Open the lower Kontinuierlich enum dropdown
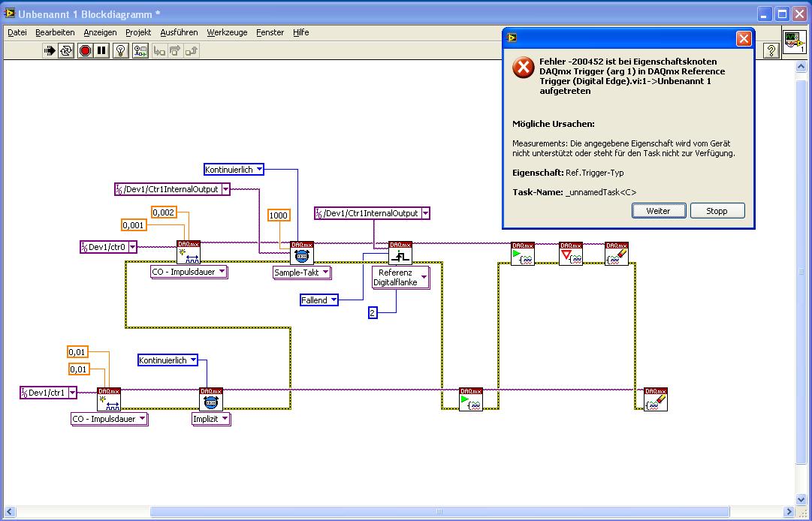 [x=193, y=360]
